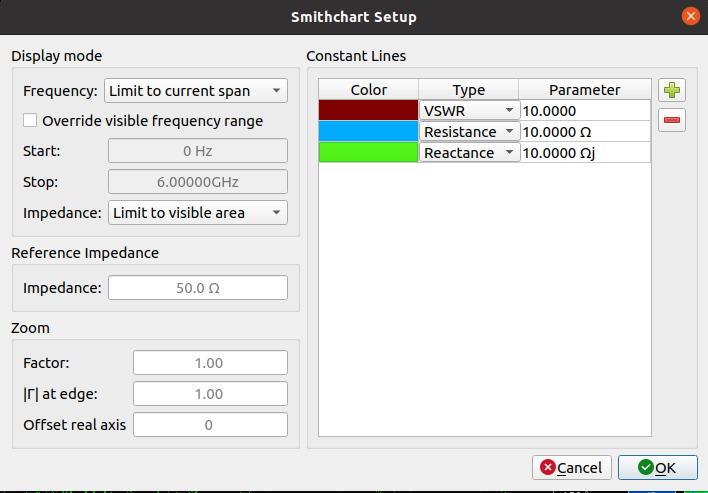
Task: Click the red minus remove line icon
Action: 671,121
